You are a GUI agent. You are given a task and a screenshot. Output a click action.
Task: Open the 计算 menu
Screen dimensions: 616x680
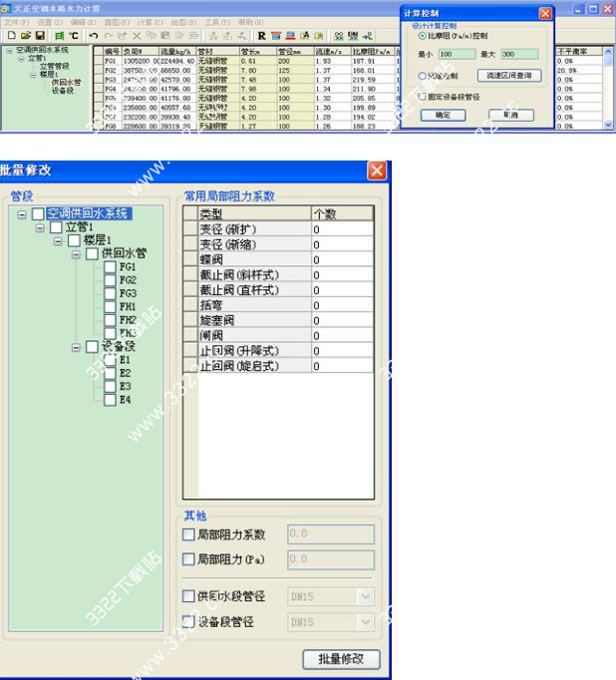pyautogui.click(x=151, y=22)
